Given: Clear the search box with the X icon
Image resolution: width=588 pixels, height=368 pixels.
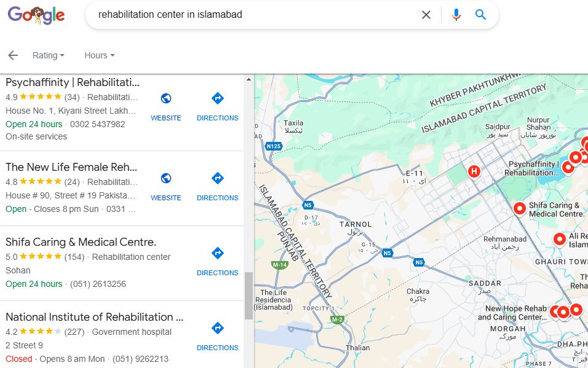Looking at the screenshot, I should 426,15.
